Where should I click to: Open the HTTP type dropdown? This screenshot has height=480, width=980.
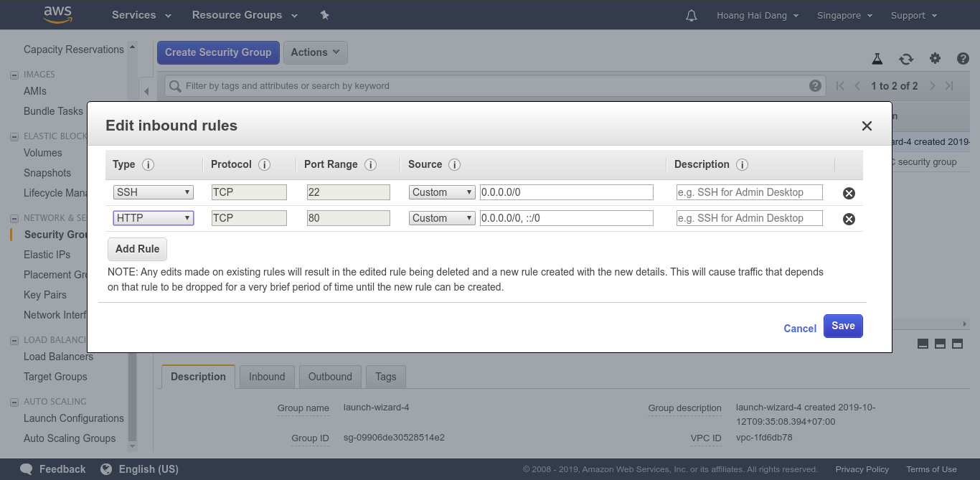pos(154,218)
